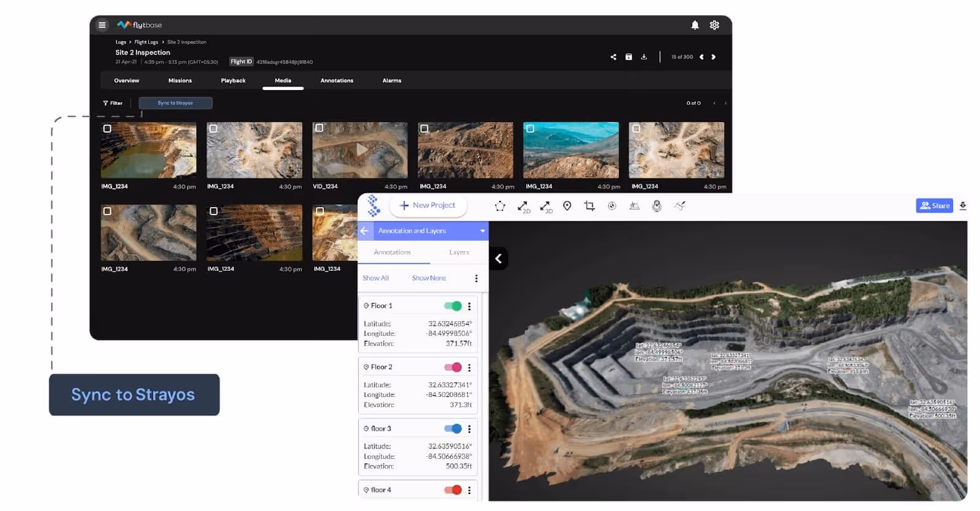
Task: Select the location pin marker tool
Action: tap(567, 206)
